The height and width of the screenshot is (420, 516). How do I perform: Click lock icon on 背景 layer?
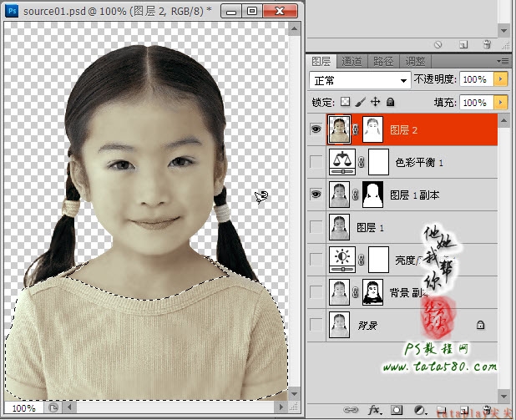click(480, 325)
